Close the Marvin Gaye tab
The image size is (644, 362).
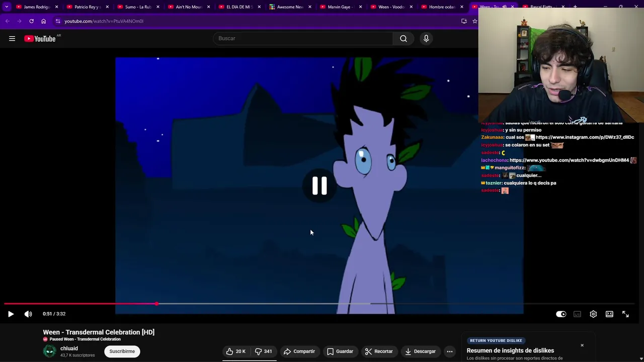[x=360, y=7]
